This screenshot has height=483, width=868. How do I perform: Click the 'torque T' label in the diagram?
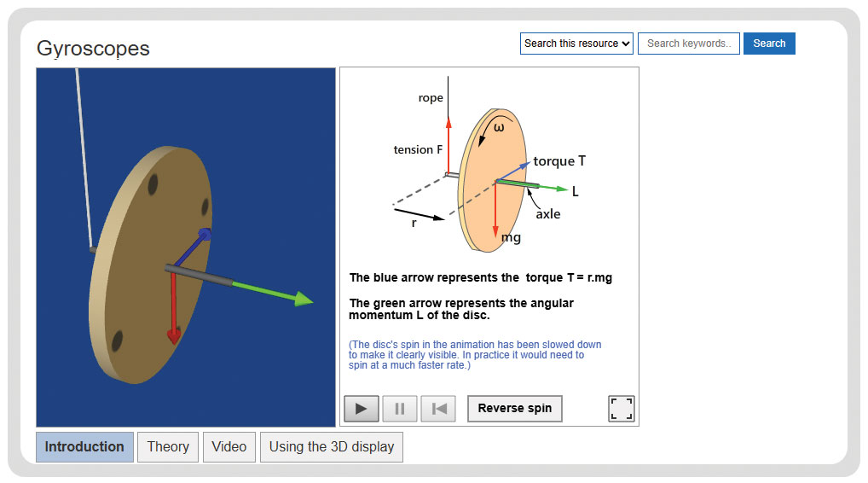click(559, 161)
